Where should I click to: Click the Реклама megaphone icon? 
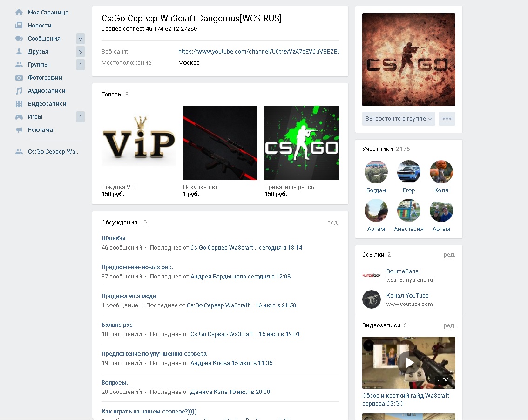pos(19,129)
